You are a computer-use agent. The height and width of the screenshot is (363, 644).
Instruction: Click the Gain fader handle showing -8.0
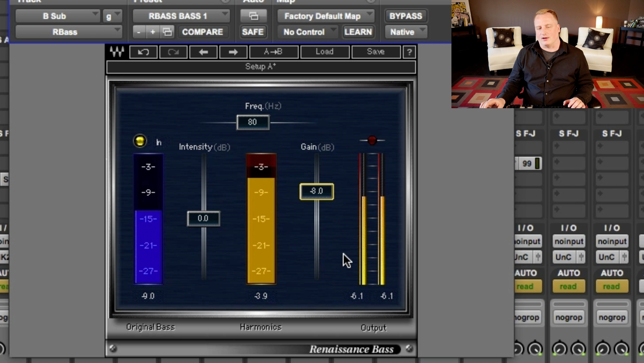point(316,191)
